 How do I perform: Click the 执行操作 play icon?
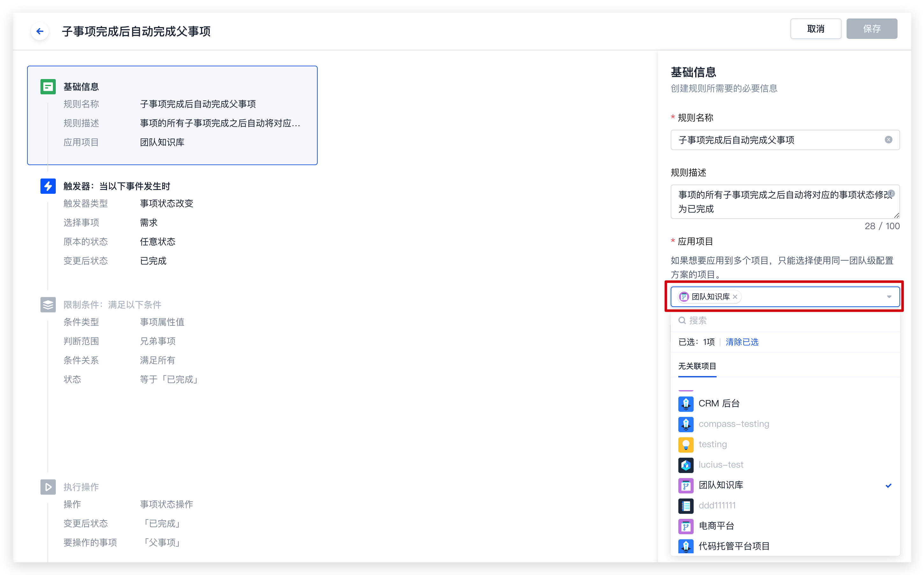pos(48,487)
